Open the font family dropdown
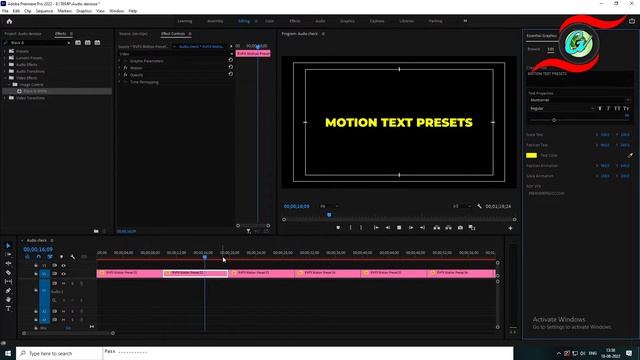This screenshot has height=360, width=640. [579, 100]
